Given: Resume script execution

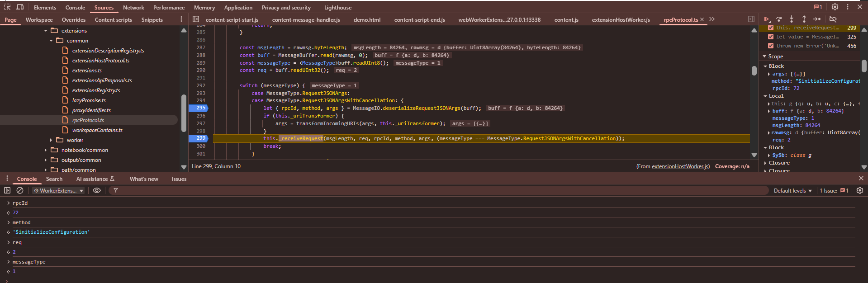Looking at the screenshot, I should [x=766, y=19].
